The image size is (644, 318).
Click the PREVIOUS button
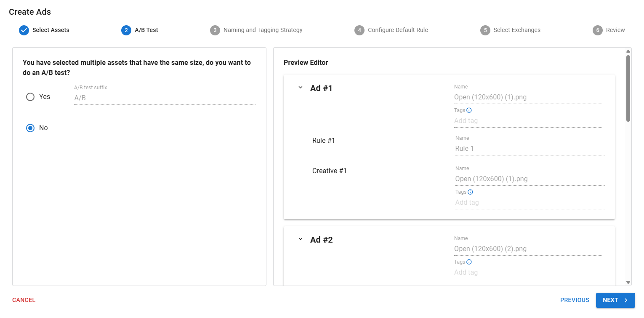[x=574, y=300]
